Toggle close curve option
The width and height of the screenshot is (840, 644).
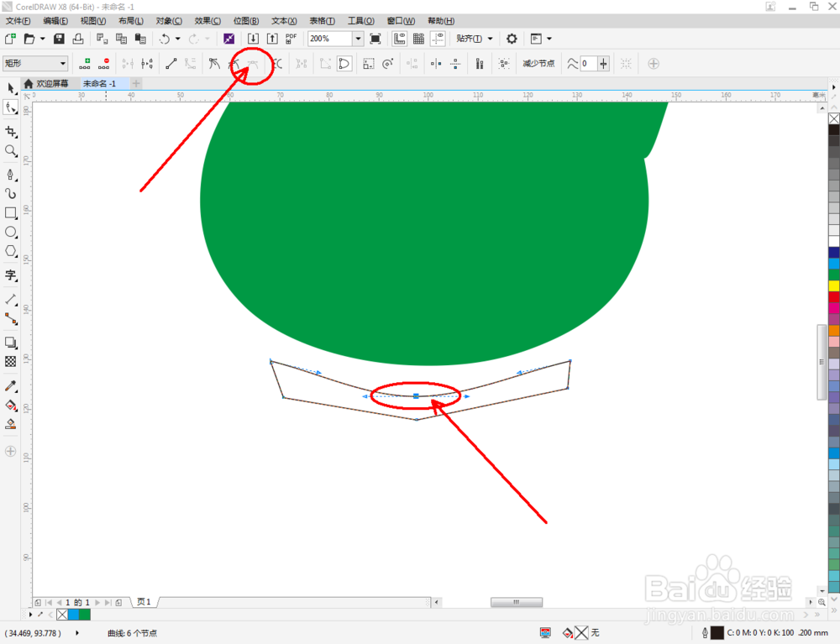[344, 64]
